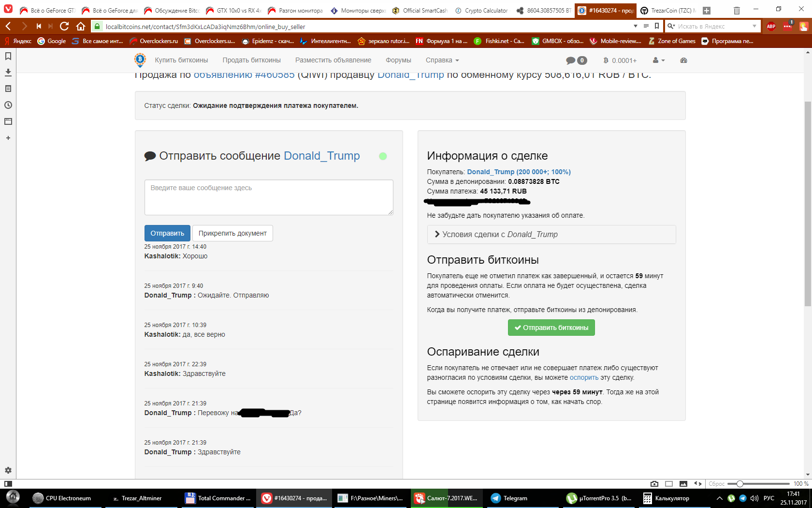
Task: Switch the РУС input language indicator
Action: (769, 498)
